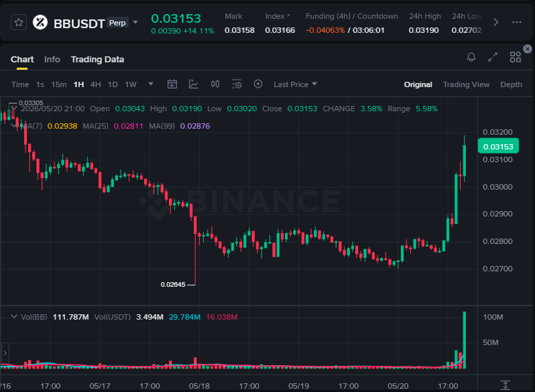This screenshot has height=392, width=535.
Task: Click the low marker label 0.02645
Action: (173, 285)
